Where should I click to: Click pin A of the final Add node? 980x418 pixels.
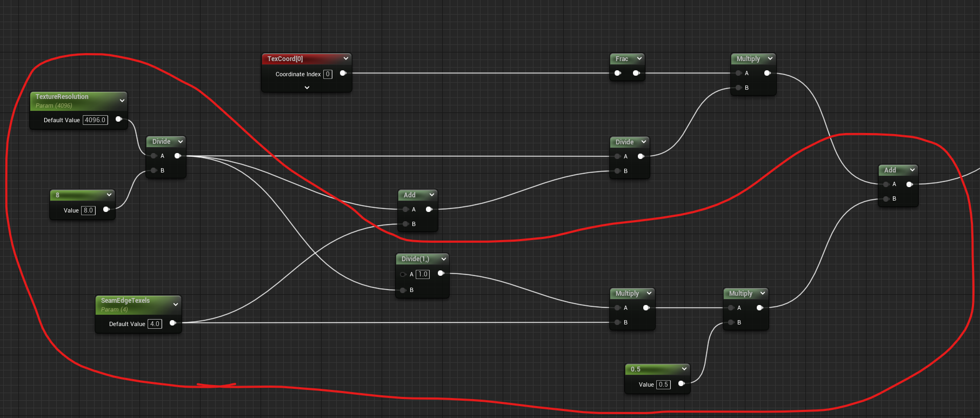click(886, 184)
